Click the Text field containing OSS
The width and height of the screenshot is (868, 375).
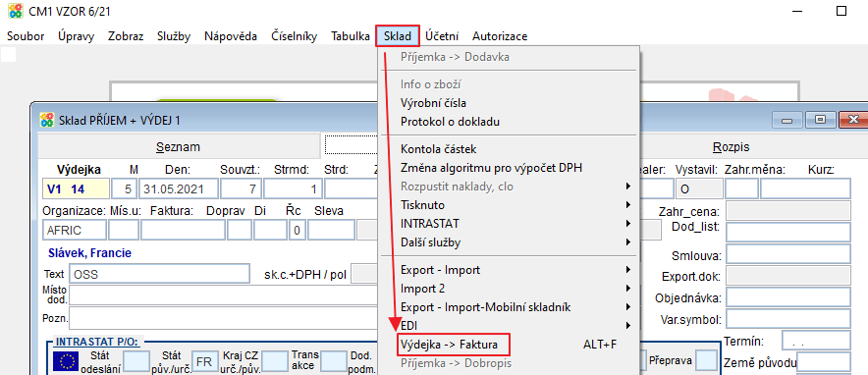pos(159,274)
